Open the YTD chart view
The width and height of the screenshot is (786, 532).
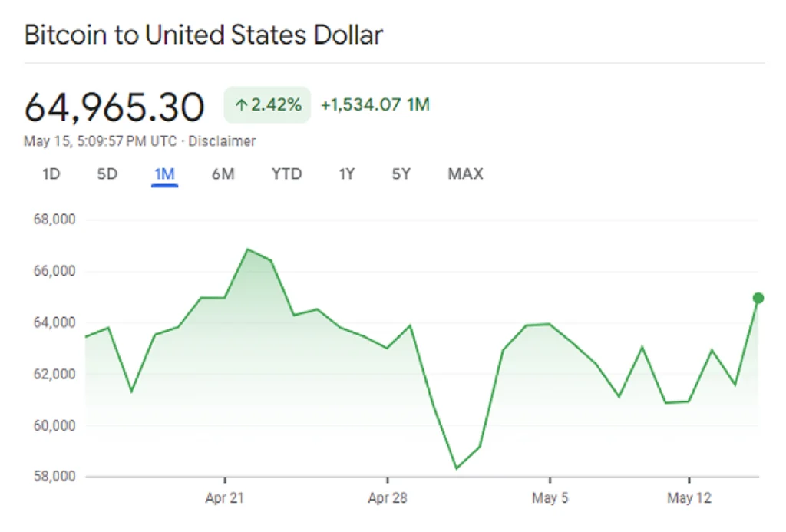click(286, 174)
